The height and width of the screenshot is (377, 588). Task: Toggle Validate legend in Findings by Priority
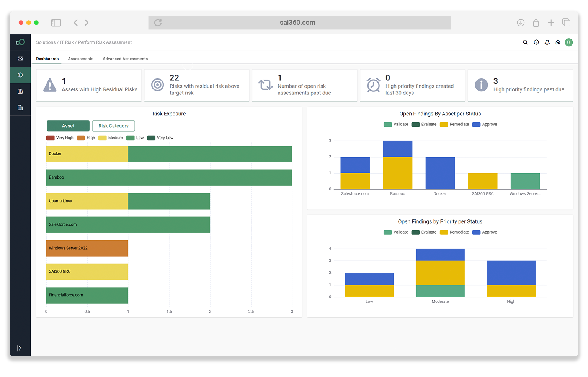pos(396,232)
